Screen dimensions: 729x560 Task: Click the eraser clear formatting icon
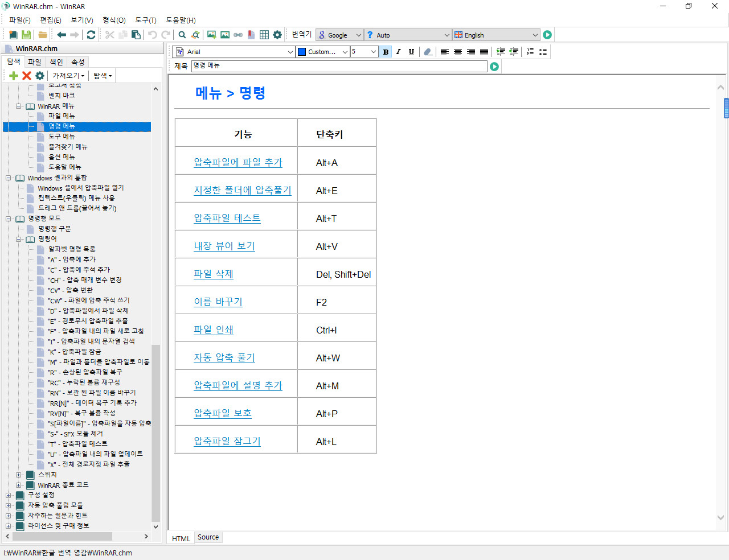pos(428,52)
